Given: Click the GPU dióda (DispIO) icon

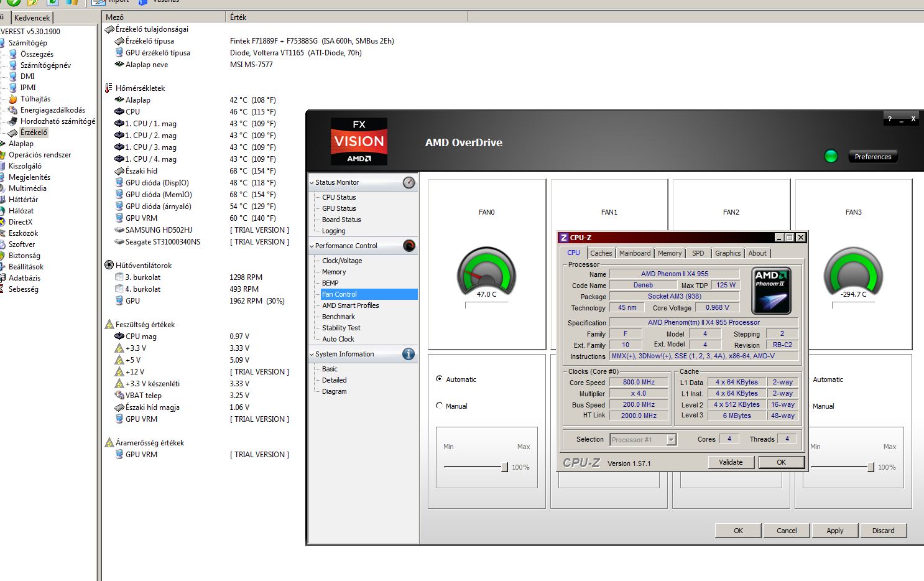Looking at the screenshot, I should pyautogui.click(x=119, y=183).
